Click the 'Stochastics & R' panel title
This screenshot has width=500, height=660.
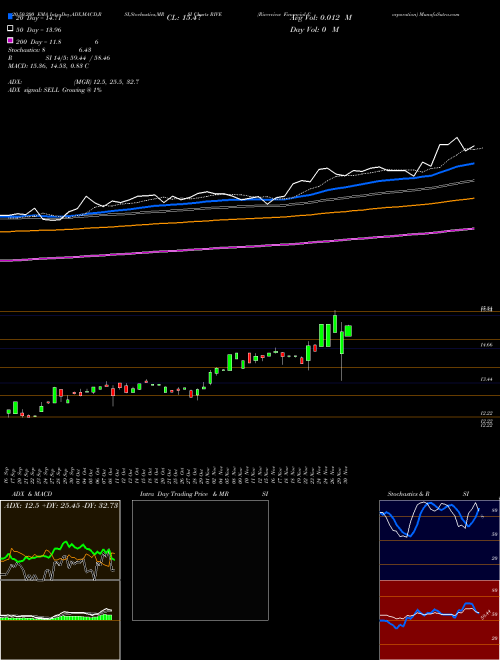click(x=409, y=494)
